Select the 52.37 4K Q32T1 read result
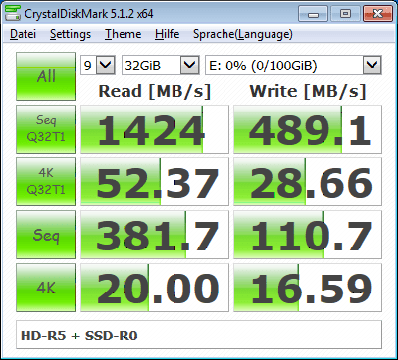 point(154,182)
